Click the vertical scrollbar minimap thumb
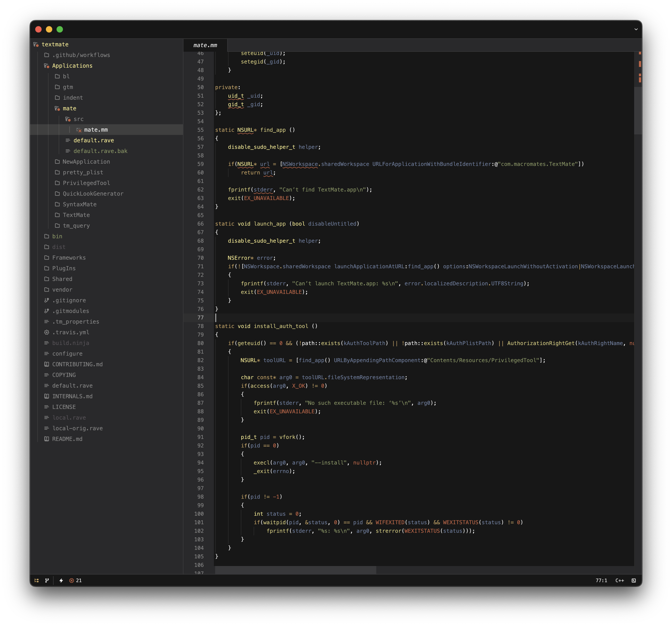 pos(638,111)
